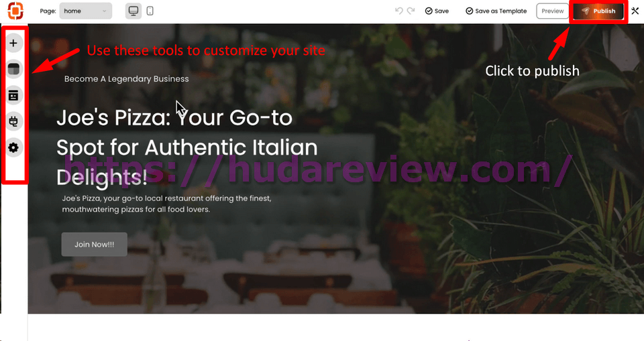Select the Become A Legendary Business text
Viewport: 644px width, 341px height.
[127, 79]
